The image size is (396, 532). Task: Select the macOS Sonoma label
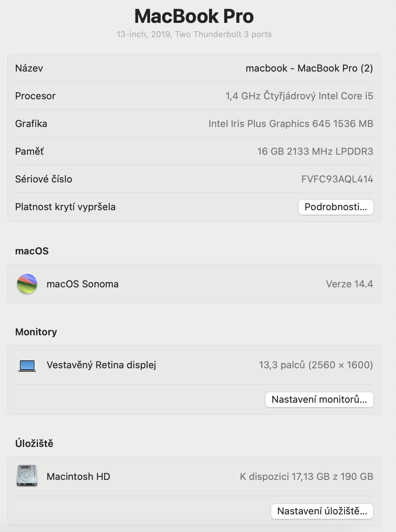(82, 284)
